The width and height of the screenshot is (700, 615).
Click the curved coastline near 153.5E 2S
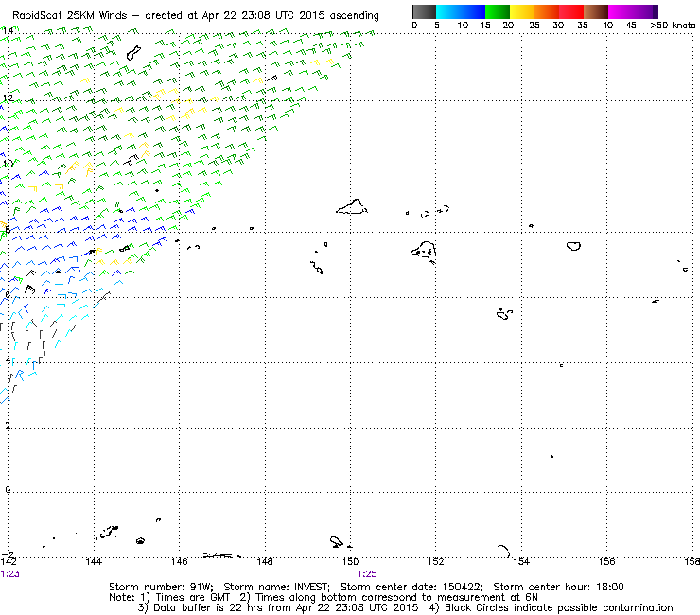(x=504, y=551)
